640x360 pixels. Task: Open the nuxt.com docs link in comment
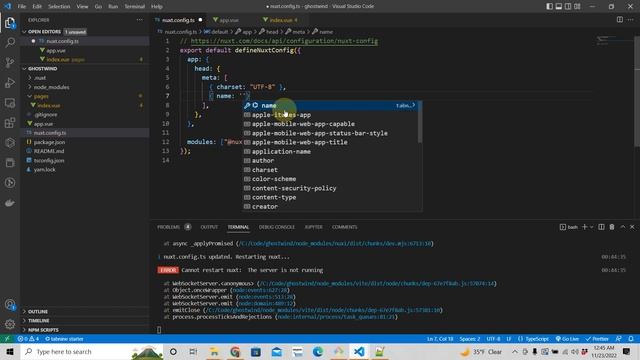coord(284,41)
